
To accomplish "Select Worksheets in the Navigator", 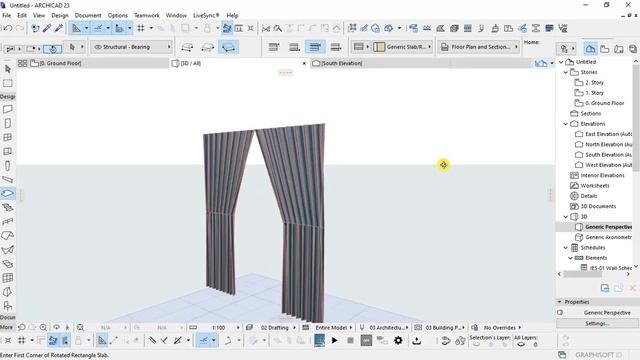I will pos(595,186).
